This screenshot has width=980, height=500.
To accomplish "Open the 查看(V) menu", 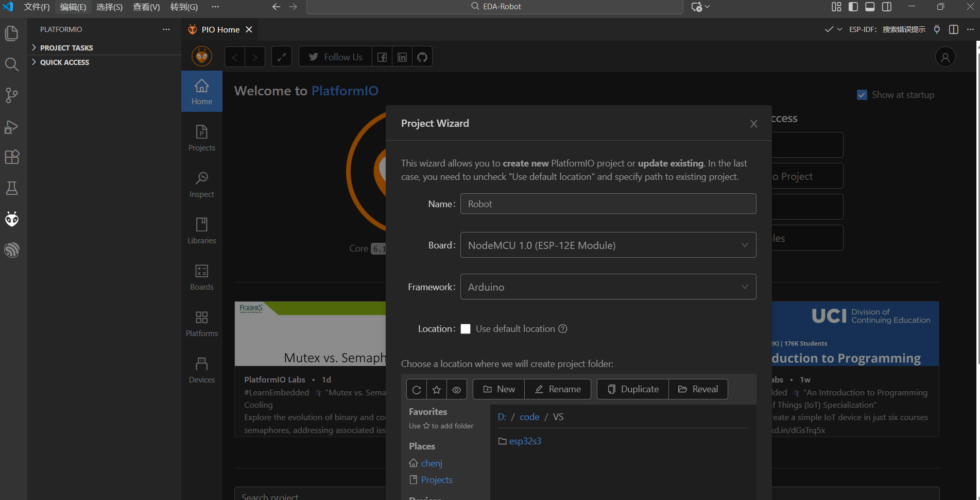I will (x=146, y=7).
